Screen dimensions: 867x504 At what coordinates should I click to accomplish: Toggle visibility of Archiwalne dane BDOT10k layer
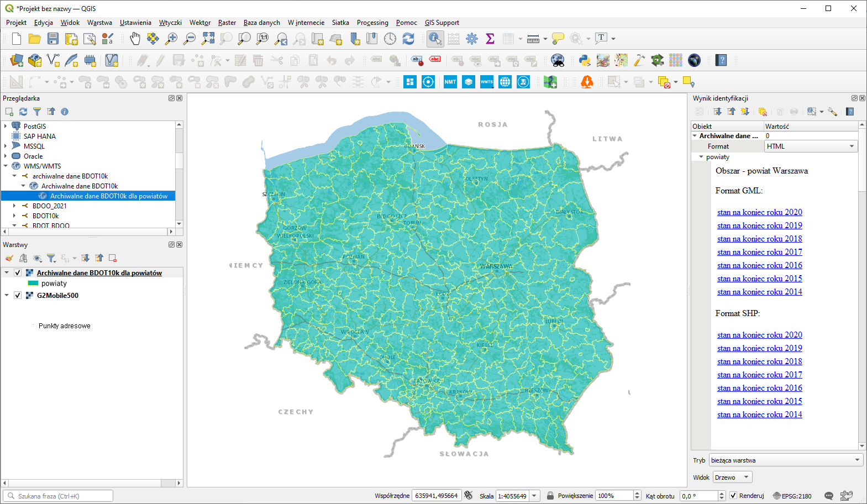pyautogui.click(x=18, y=273)
